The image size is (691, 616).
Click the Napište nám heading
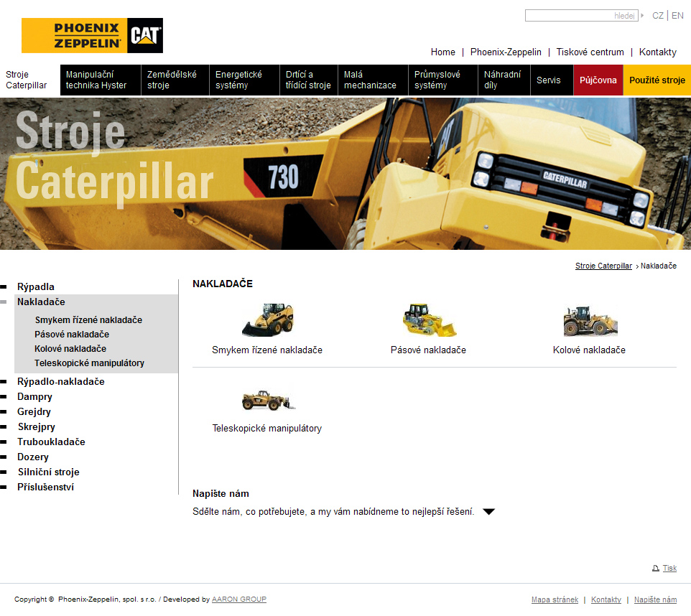221,493
